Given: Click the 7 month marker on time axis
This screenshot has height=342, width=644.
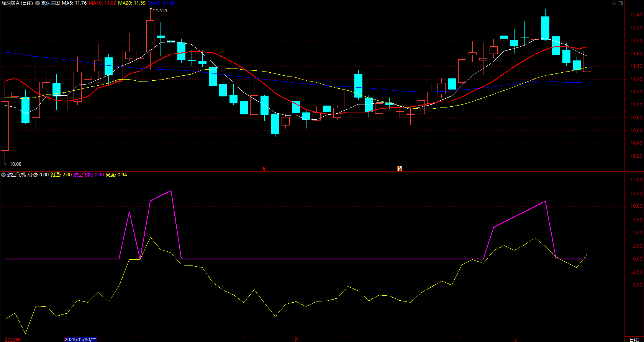Looking at the screenshot, I should pos(297,340).
